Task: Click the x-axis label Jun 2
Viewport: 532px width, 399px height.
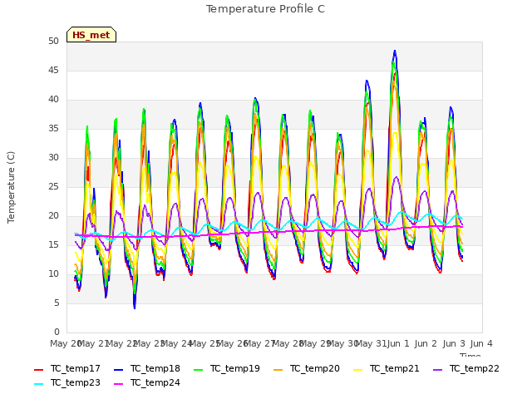Action: (x=426, y=343)
